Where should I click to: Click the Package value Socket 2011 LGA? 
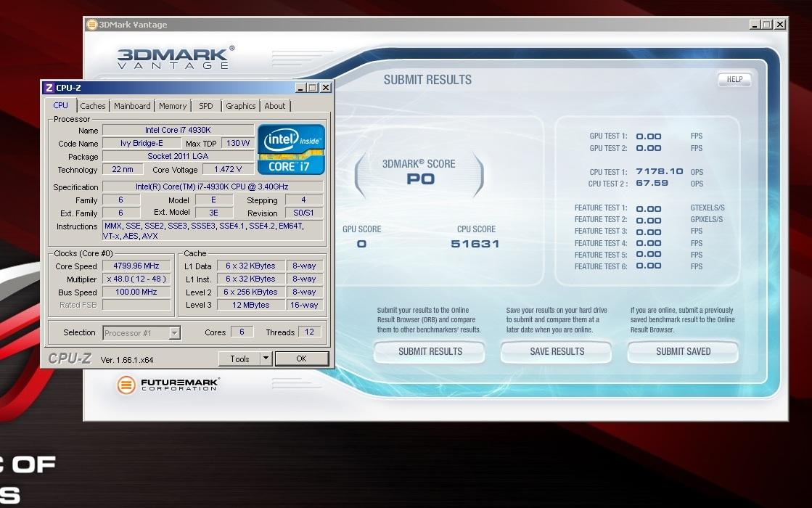178,156
